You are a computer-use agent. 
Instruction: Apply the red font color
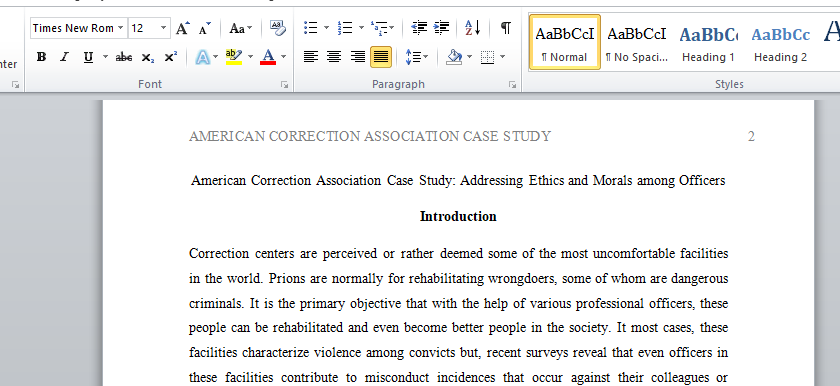pos(268,57)
